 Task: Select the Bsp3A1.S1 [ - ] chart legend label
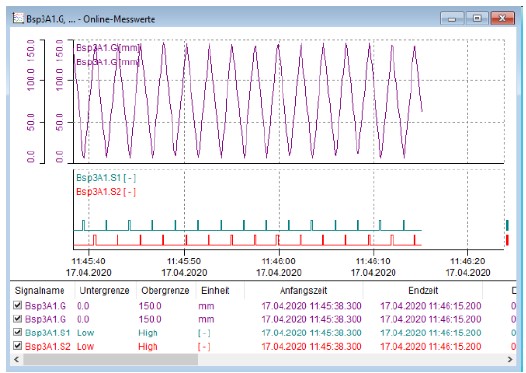click(x=106, y=178)
